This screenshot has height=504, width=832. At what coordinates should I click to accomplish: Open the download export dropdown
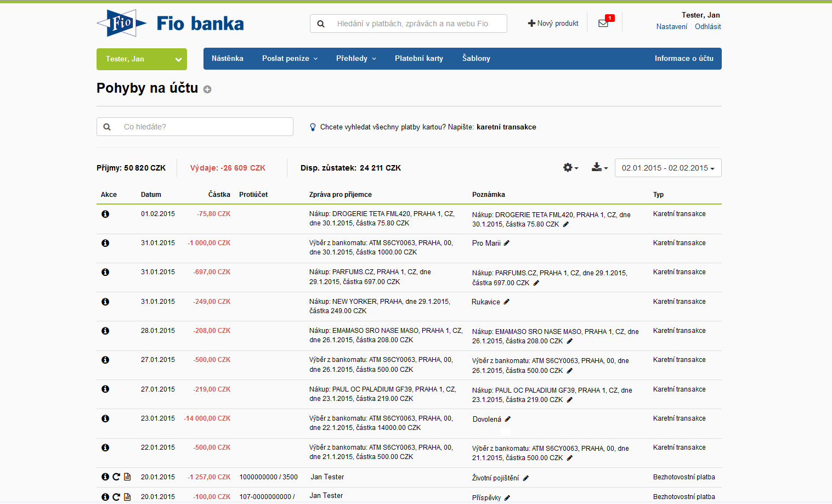coord(599,168)
